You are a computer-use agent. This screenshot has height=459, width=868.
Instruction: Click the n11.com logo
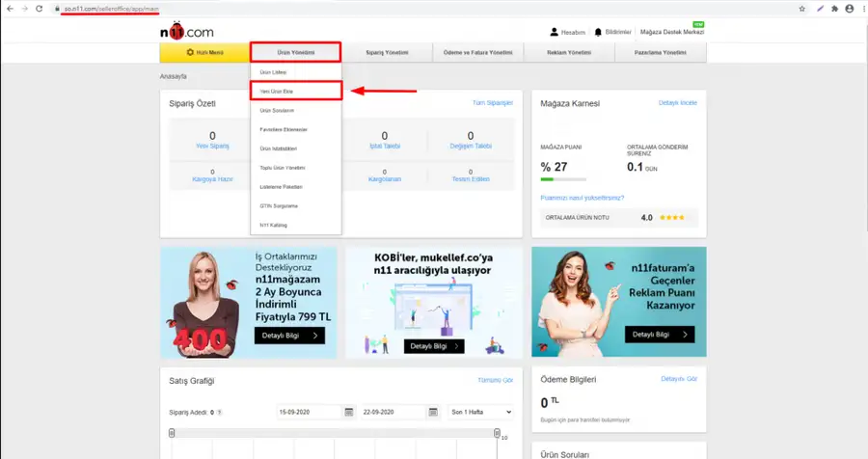(x=186, y=31)
